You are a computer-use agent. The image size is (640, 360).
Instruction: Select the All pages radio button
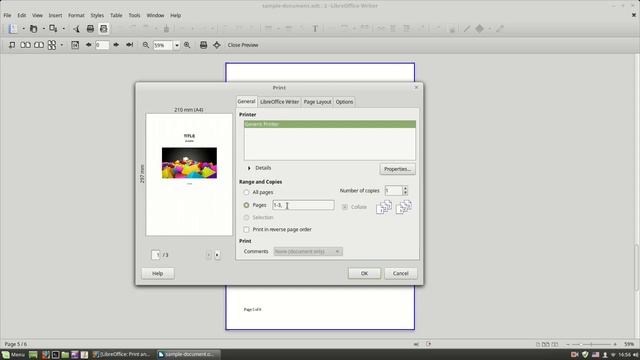coord(246,192)
